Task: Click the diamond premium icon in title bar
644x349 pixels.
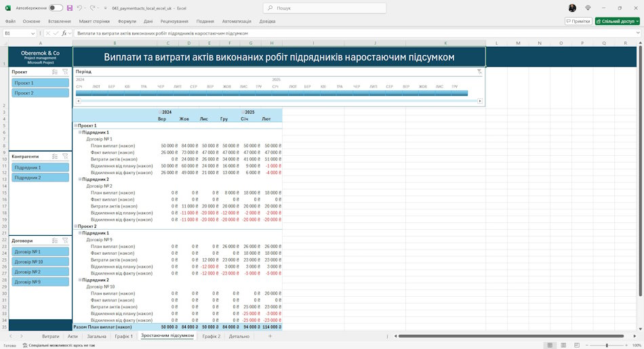Action: tap(588, 8)
